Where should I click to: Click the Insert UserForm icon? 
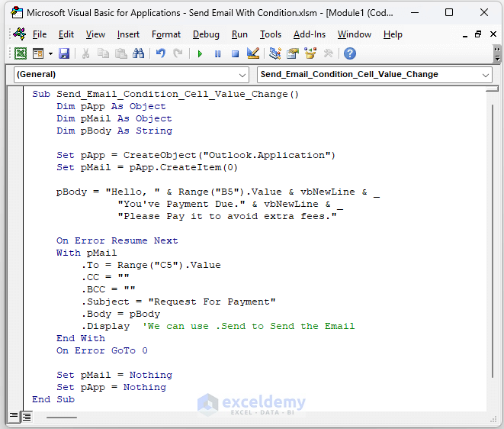click(x=38, y=53)
